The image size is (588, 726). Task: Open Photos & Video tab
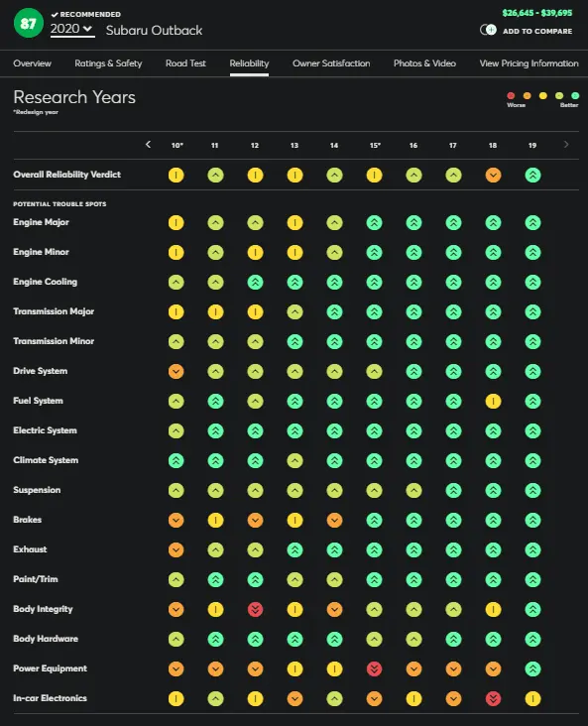coord(424,63)
